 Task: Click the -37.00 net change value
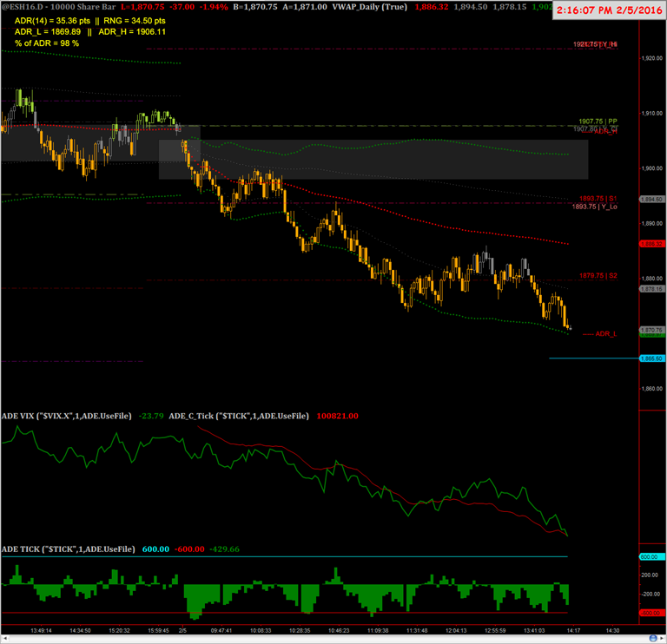[182, 7]
